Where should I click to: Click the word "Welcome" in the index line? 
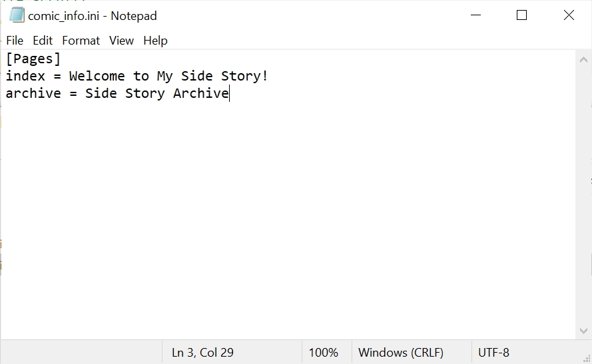(97, 76)
